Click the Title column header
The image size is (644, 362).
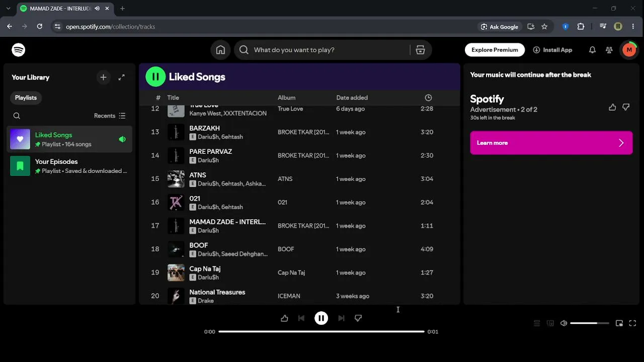pyautogui.click(x=173, y=98)
